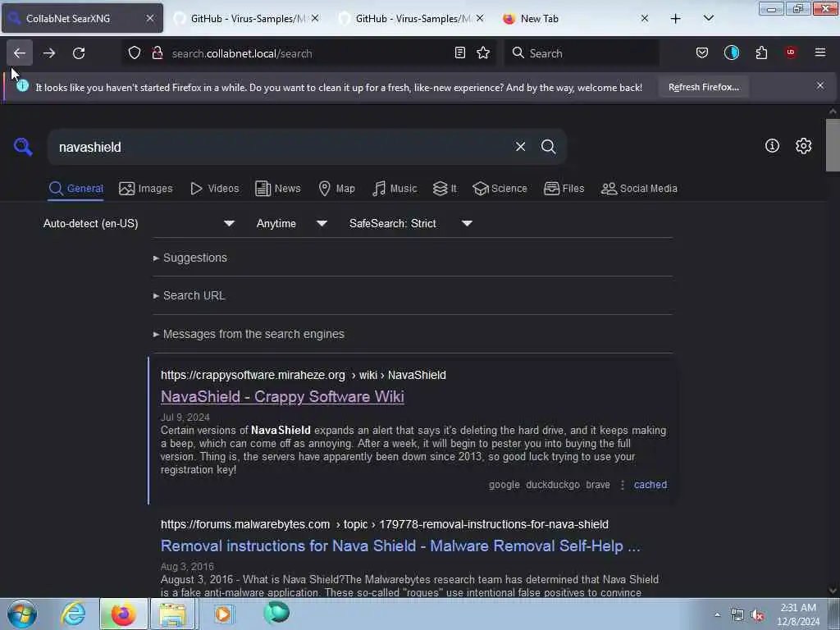This screenshot has height=630, width=840.
Task: Switch to the Images search category
Action: coord(146,189)
